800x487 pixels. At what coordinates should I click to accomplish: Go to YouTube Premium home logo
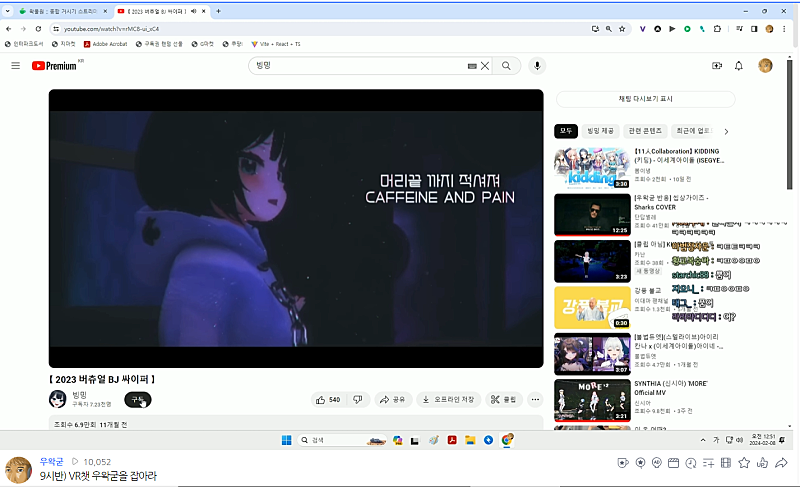pos(54,66)
